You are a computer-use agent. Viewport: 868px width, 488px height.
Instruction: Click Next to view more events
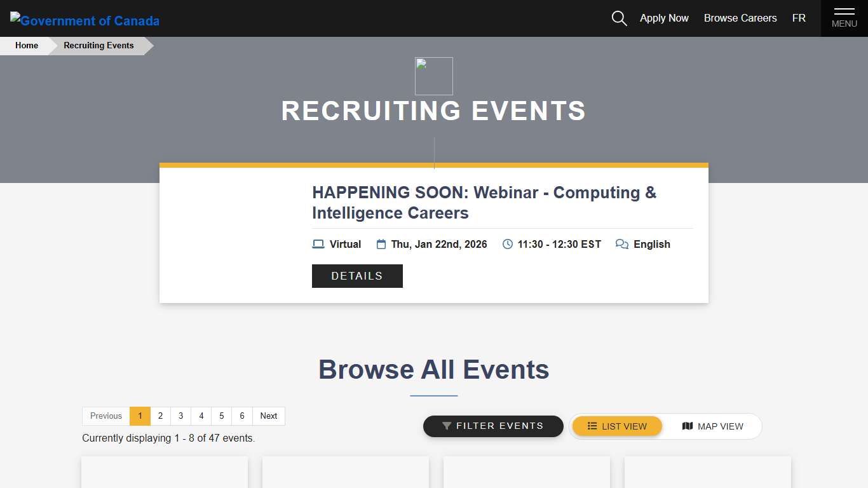point(268,416)
